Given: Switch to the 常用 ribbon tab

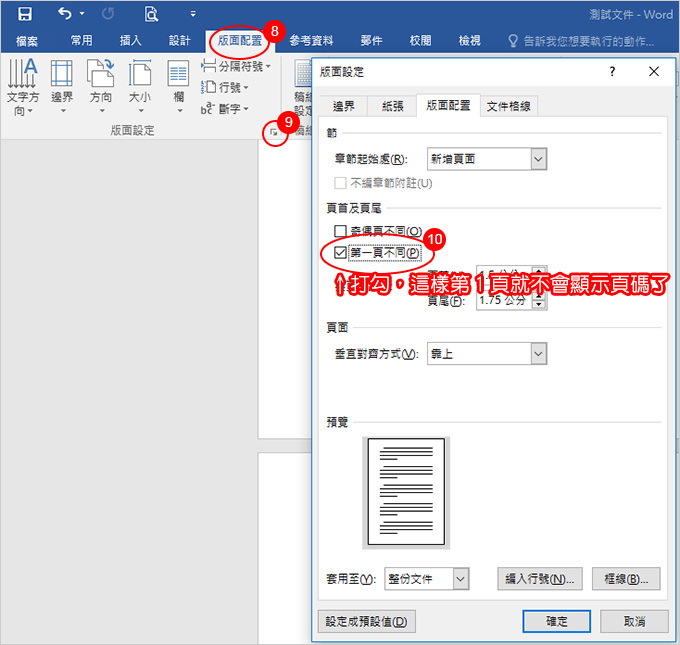Looking at the screenshot, I should [x=82, y=41].
